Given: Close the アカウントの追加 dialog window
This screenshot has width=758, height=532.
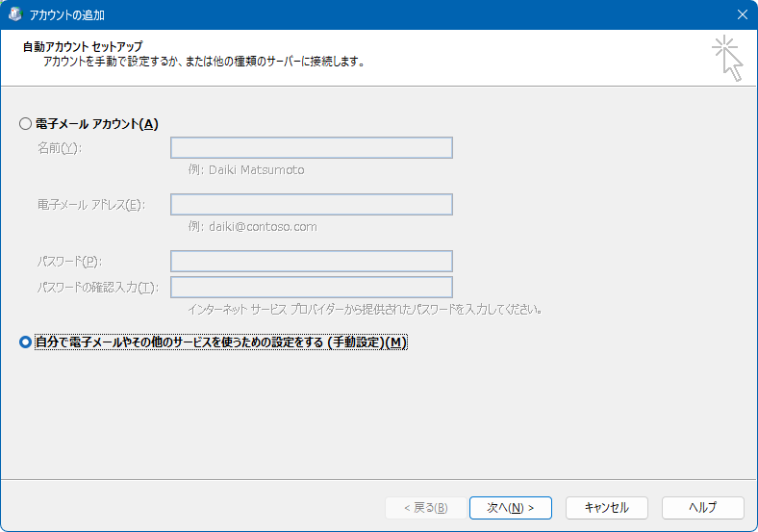Looking at the screenshot, I should [742, 15].
